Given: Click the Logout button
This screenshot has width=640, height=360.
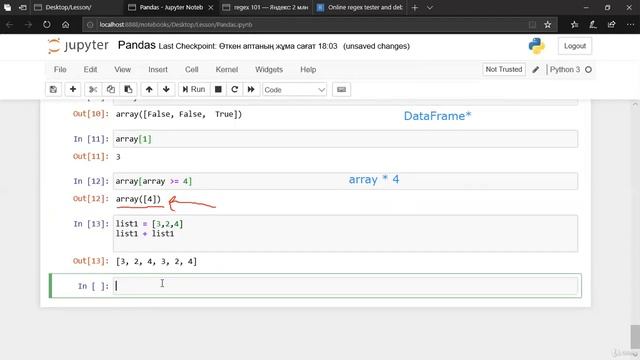Looking at the screenshot, I should [575, 46].
